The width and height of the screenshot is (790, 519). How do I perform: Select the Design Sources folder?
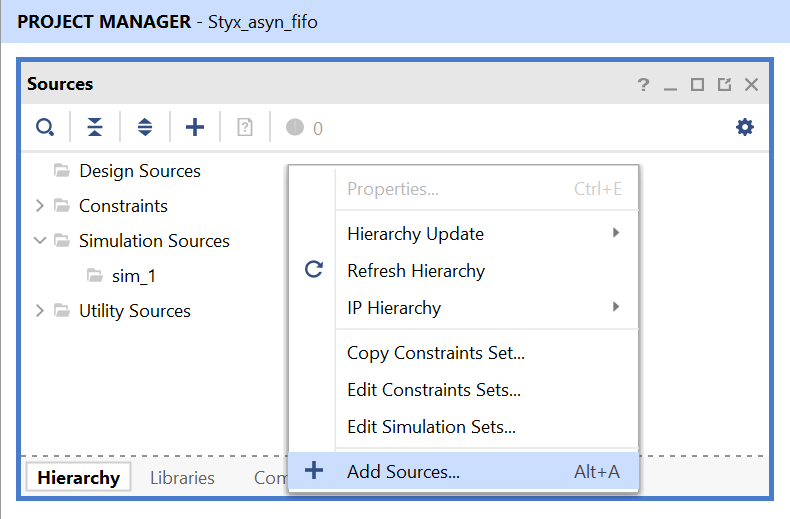click(139, 171)
